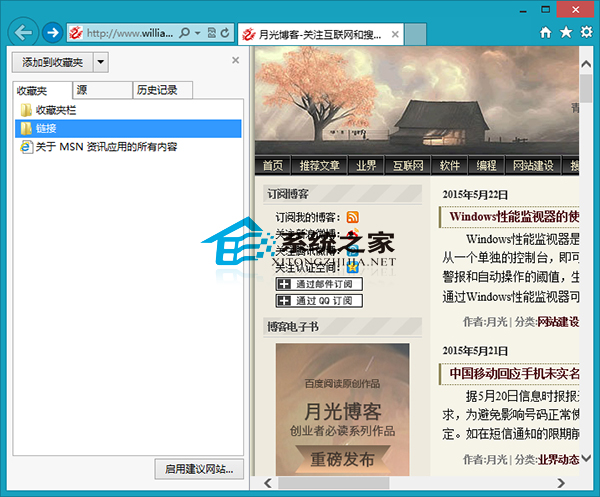Open the 网站建设 nav item
Viewport: 600px width, 497px height.
tap(533, 166)
